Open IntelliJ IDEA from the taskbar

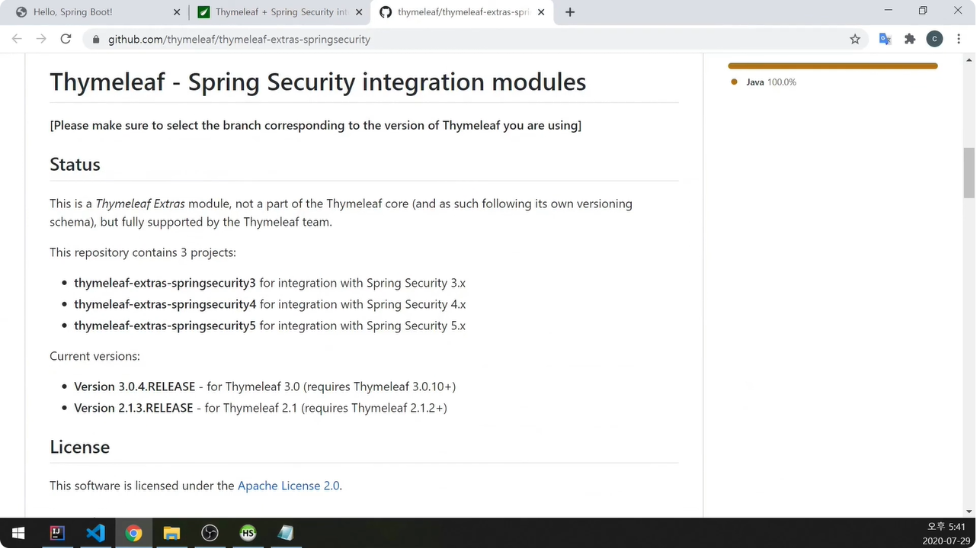[58, 533]
